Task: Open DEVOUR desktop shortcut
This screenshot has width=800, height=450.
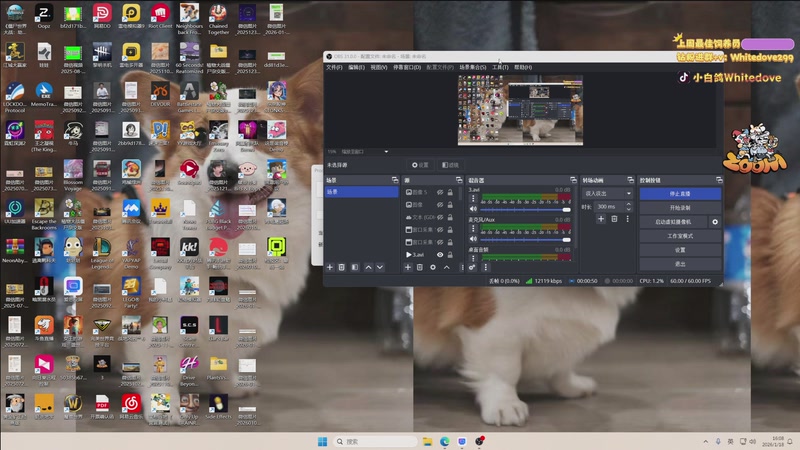Action: pos(160,95)
